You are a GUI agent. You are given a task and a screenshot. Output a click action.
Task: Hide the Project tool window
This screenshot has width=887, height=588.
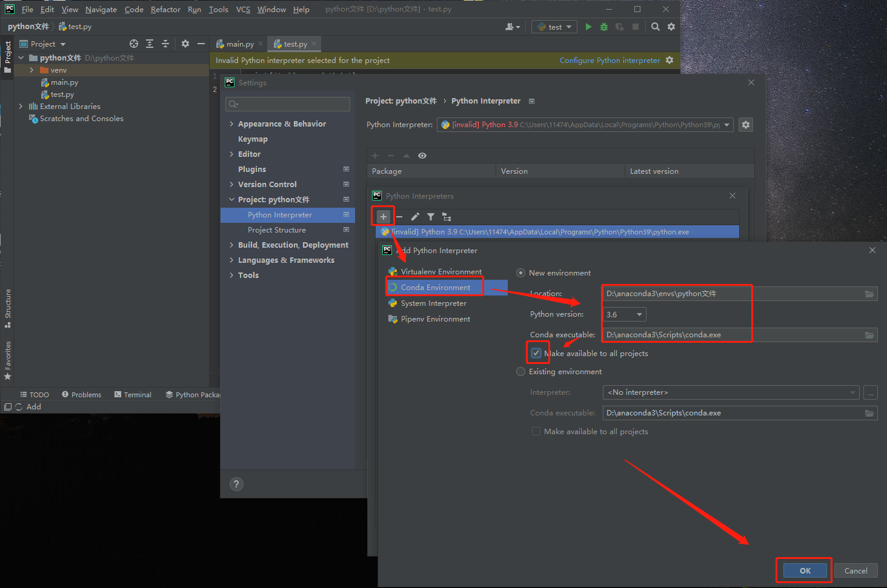click(x=201, y=44)
